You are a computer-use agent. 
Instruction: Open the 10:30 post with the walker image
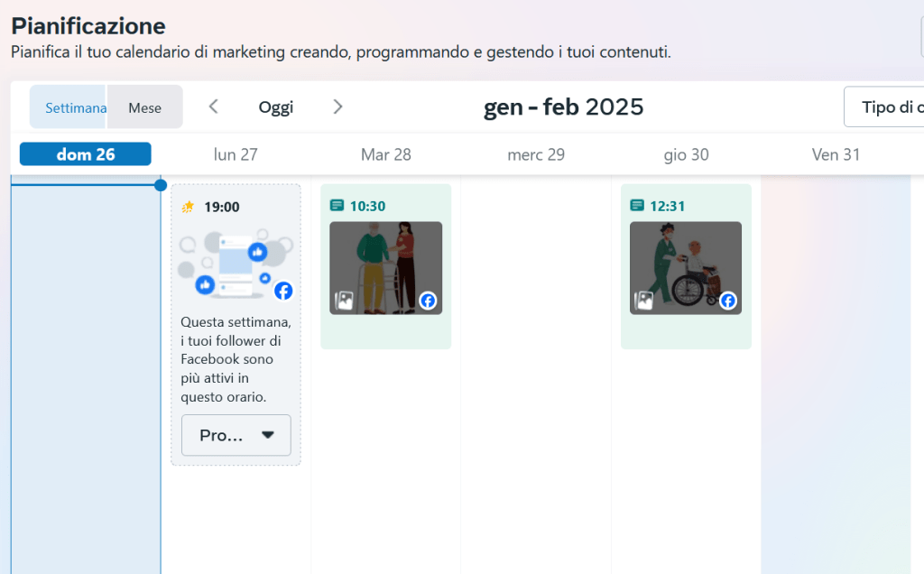click(x=385, y=267)
